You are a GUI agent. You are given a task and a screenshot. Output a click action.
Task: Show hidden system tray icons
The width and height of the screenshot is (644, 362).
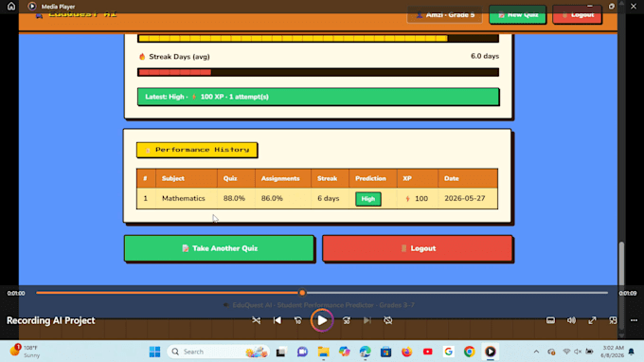coord(536,352)
